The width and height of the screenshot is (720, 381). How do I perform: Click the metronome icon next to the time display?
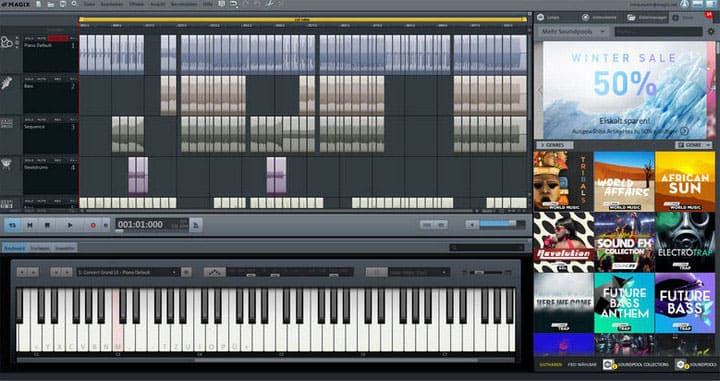[196, 225]
